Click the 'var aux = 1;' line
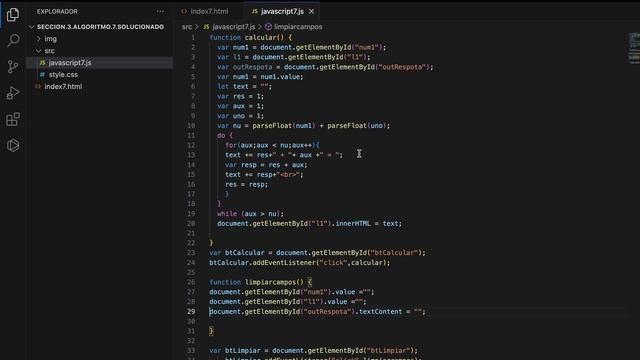Viewport: 640px width, 360px height. 240,106
